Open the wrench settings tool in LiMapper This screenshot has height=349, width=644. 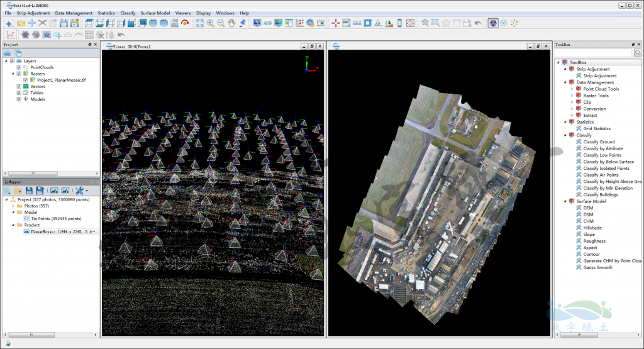(x=80, y=191)
